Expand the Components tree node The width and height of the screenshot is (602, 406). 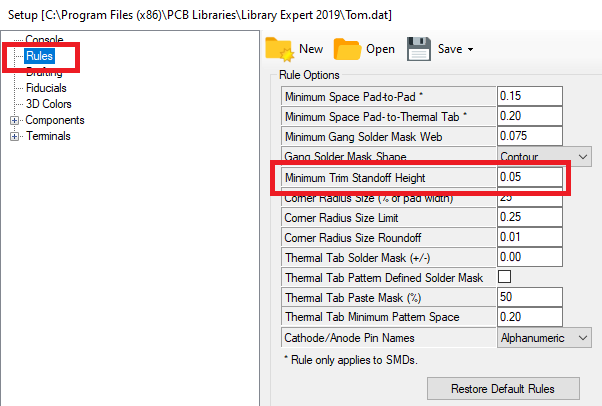15,120
